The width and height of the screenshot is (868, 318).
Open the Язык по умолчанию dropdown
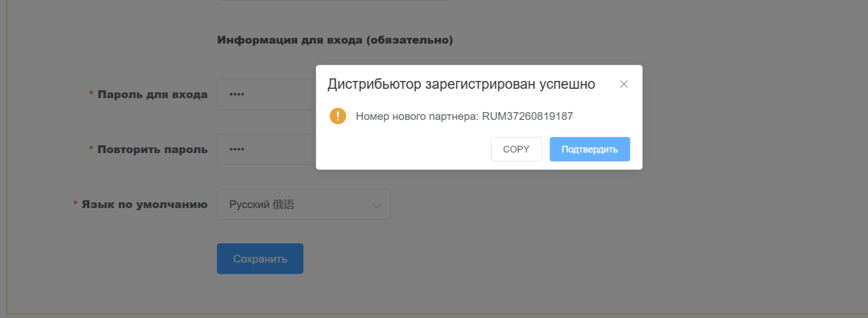(303, 204)
